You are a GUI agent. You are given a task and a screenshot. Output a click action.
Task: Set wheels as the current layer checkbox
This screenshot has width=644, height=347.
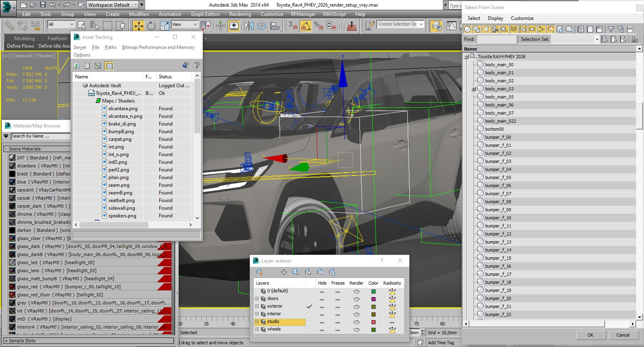tap(309, 330)
